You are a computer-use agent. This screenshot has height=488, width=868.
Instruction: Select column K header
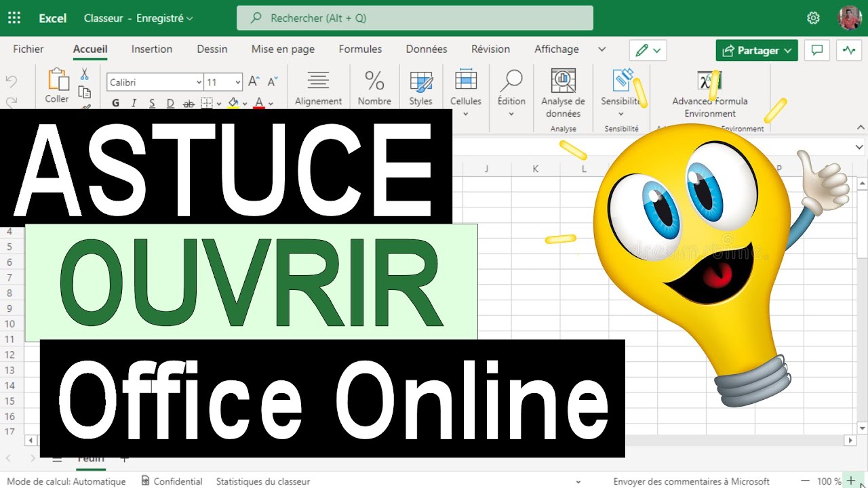click(x=535, y=169)
